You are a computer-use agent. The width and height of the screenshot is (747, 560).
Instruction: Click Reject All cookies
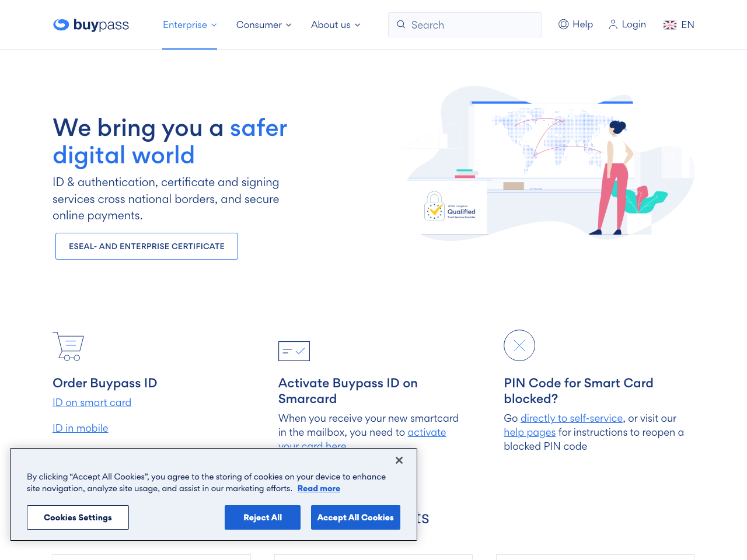pos(262,517)
